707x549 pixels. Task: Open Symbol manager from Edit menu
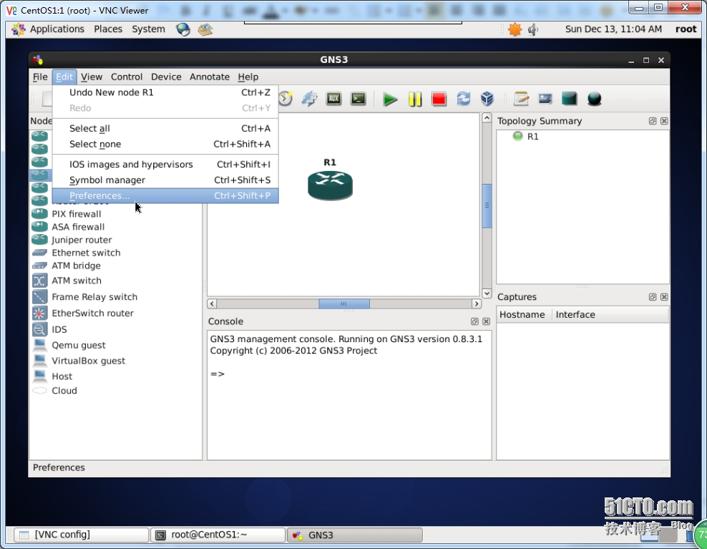(x=165, y=180)
